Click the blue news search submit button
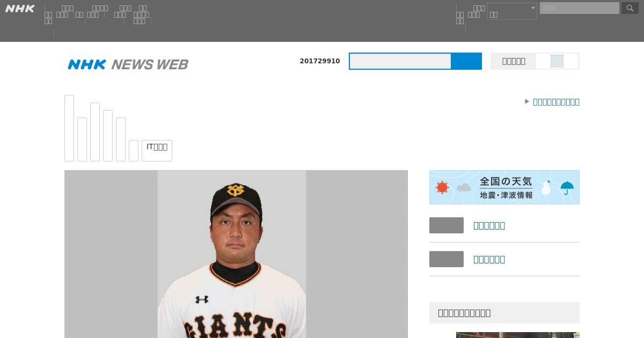The image size is (644, 338). pos(466,61)
